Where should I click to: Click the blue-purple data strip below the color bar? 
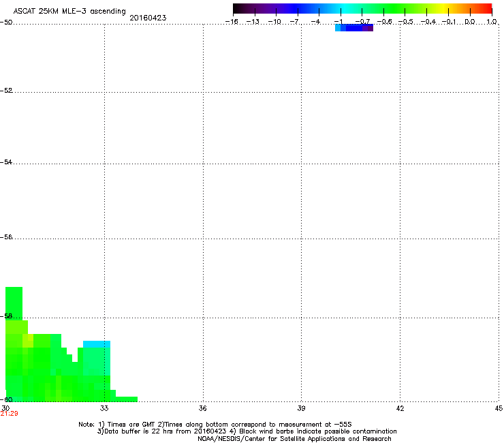click(x=354, y=28)
